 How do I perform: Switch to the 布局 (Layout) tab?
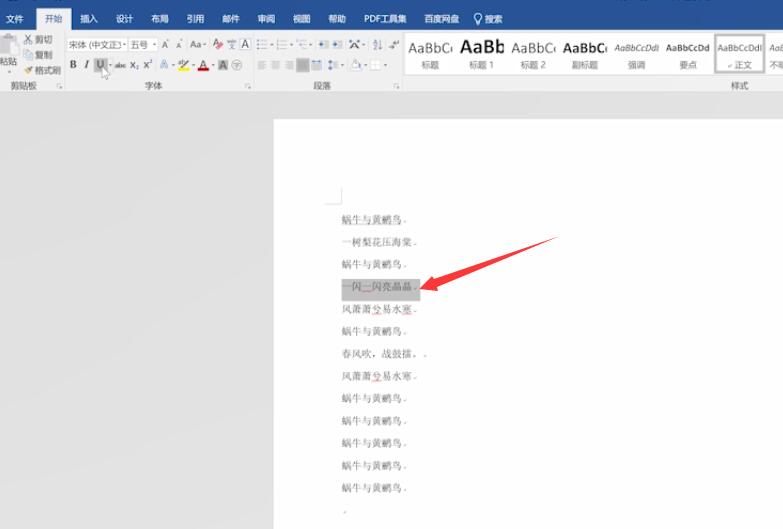pyautogui.click(x=159, y=19)
